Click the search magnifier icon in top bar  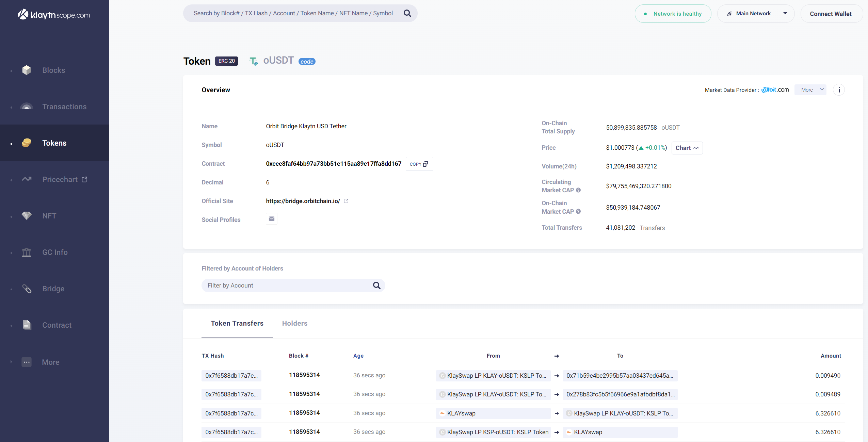click(x=407, y=13)
